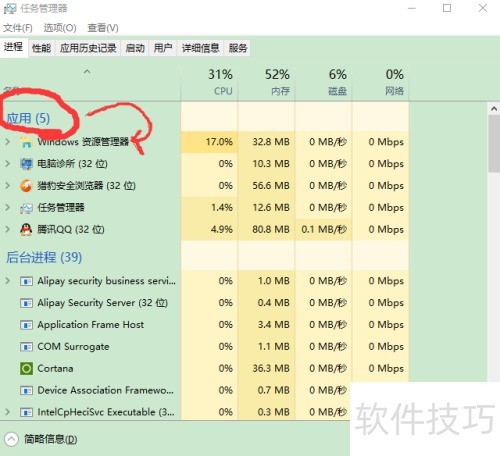Viewport: 500px width, 456px height.
Task: Switch to the 用户 tab
Action: [163, 48]
